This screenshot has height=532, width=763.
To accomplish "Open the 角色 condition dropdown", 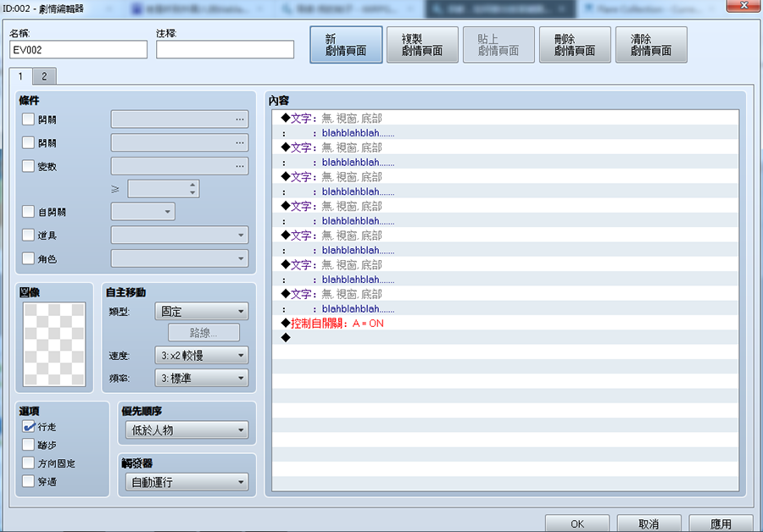I will coord(180,258).
